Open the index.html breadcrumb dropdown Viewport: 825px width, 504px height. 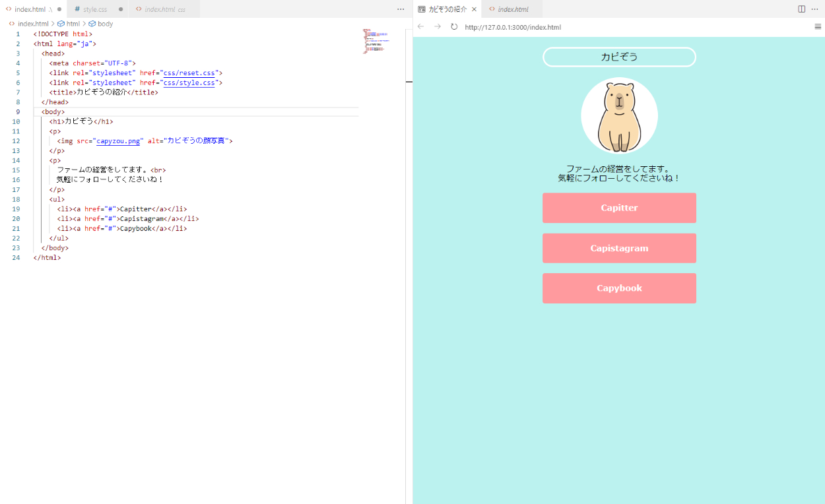(32, 24)
